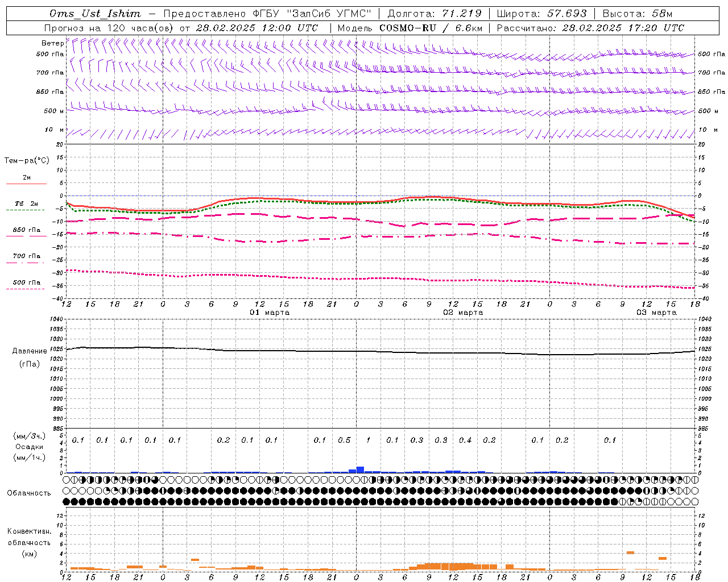Click the Осадки precipitation label
This screenshot has height=582, width=728.
point(30,447)
